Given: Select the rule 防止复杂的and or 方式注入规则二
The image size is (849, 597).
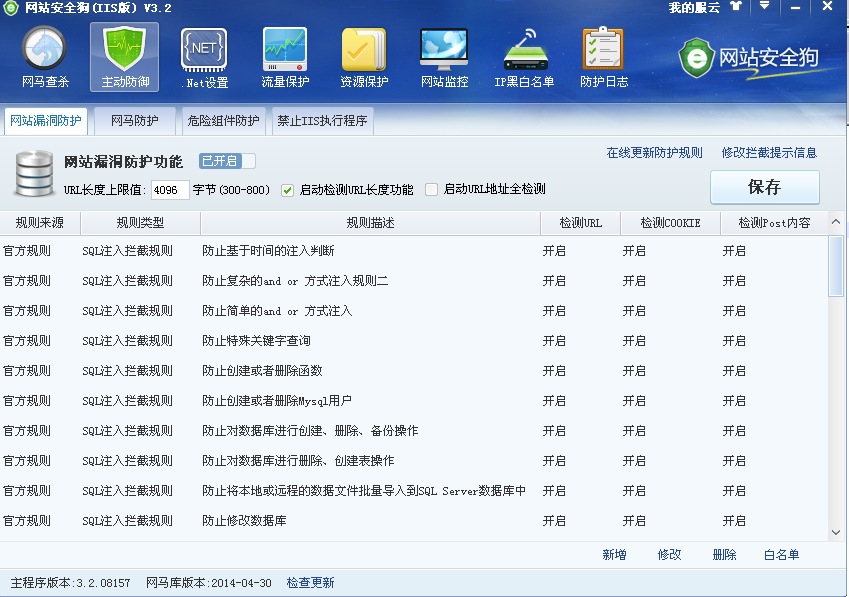Looking at the screenshot, I should click(414, 281).
